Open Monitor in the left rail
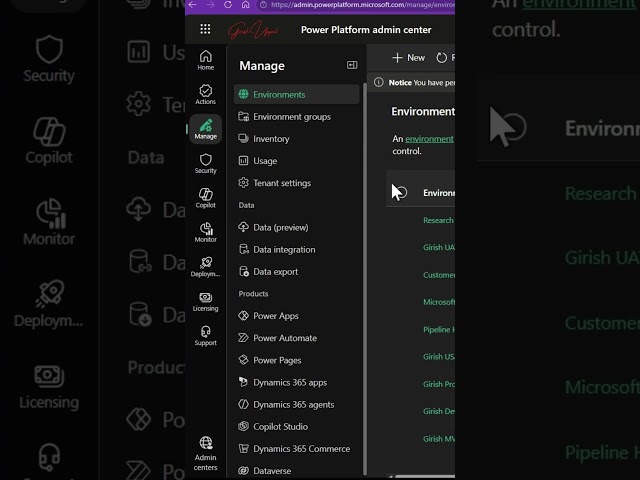 [x=205, y=232]
